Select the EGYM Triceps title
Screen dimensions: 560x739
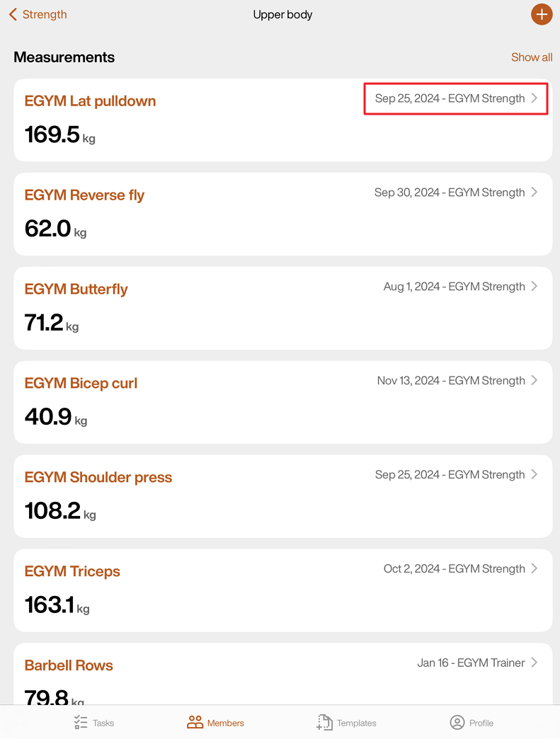coord(72,571)
